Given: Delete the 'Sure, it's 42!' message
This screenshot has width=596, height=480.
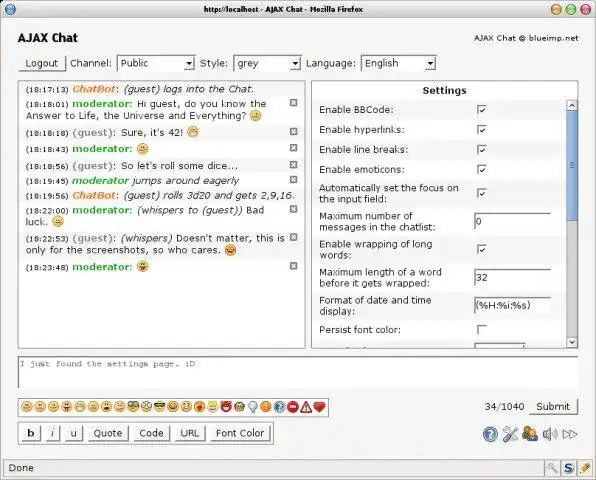Looking at the screenshot, I should click(293, 131).
